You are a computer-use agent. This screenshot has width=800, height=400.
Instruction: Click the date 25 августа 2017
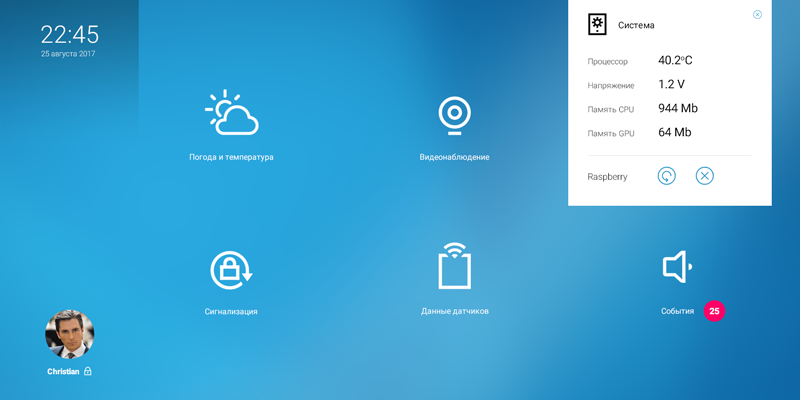(x=68, y=54)
